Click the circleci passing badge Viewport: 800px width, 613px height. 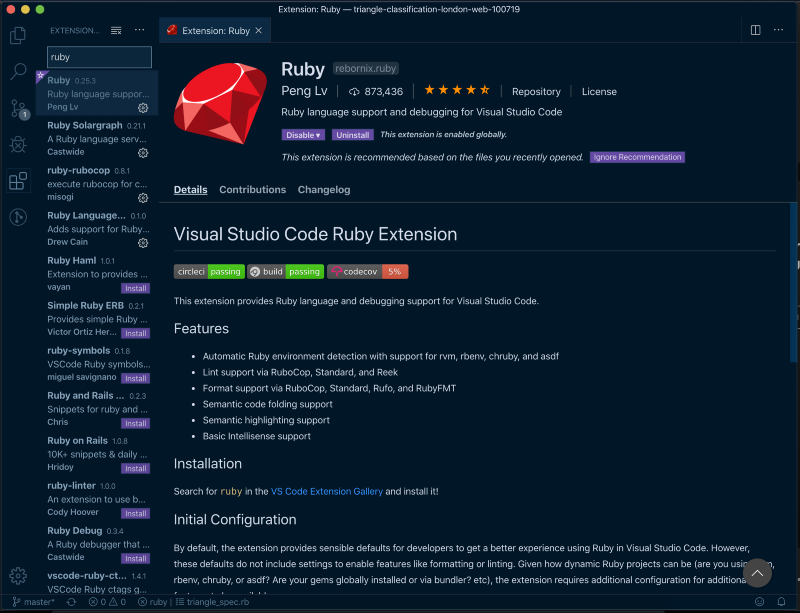[209, 272]
